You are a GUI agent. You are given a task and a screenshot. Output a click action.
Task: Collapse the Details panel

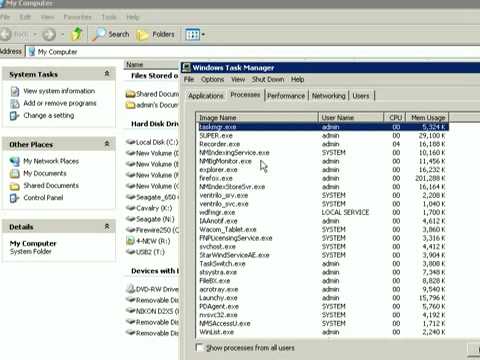point(107,226)
